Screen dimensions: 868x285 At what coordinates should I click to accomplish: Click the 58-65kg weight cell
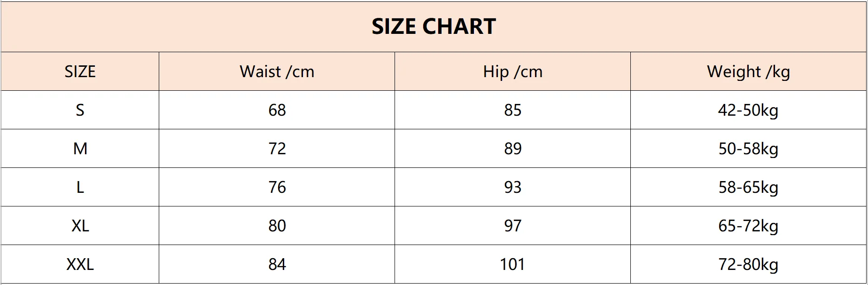pos(748,187)
